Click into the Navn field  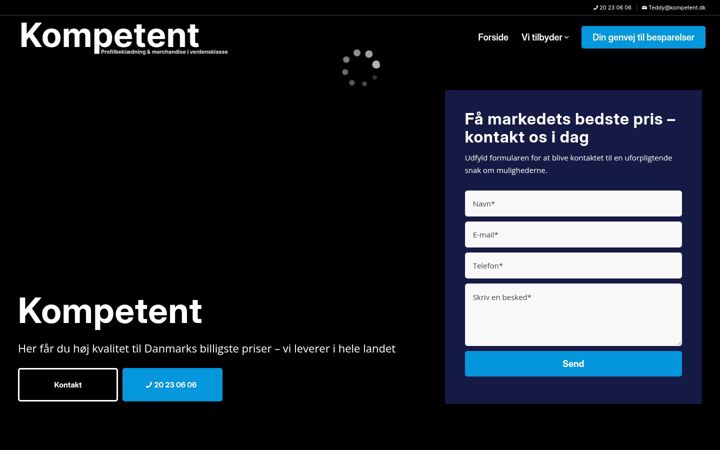(573, 203)
